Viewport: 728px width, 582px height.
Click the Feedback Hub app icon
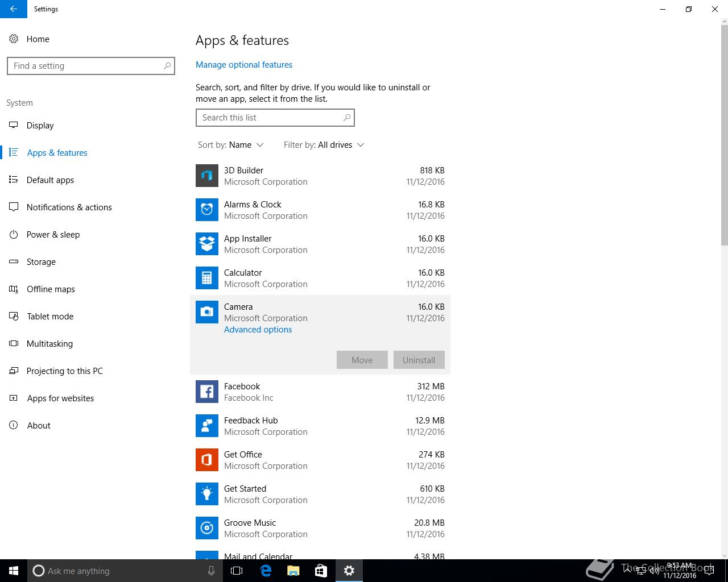(207, 426)
